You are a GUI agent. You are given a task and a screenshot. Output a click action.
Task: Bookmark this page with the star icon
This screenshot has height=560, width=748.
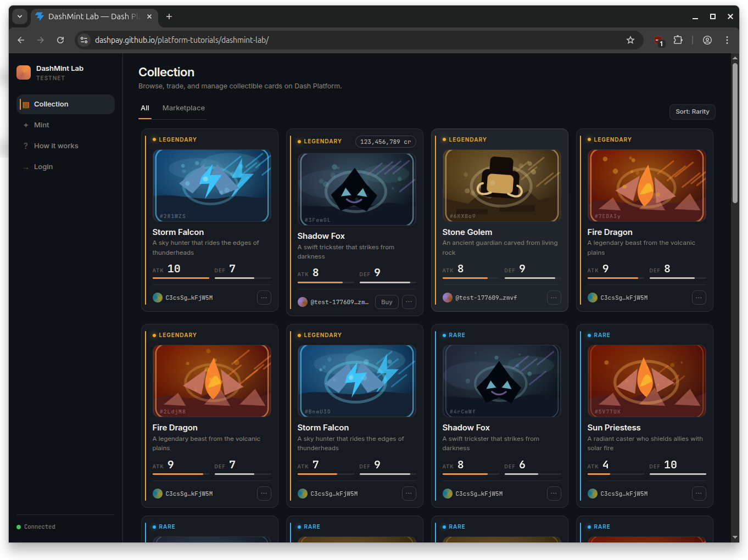tap(630, 40)
